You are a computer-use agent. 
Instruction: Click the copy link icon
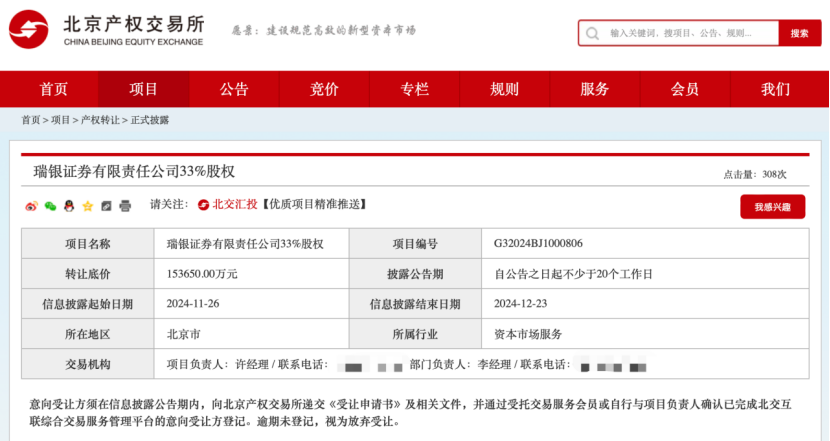click(107, 205)
